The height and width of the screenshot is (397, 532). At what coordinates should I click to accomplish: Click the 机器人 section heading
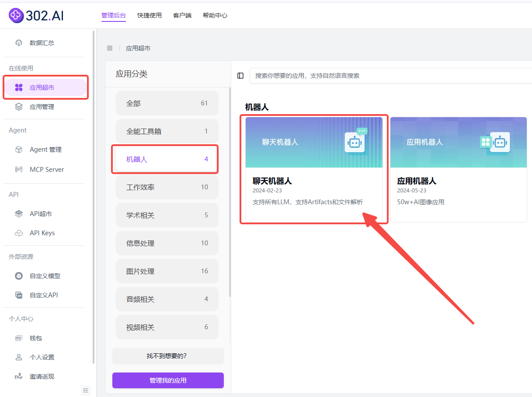coord(257,107)
